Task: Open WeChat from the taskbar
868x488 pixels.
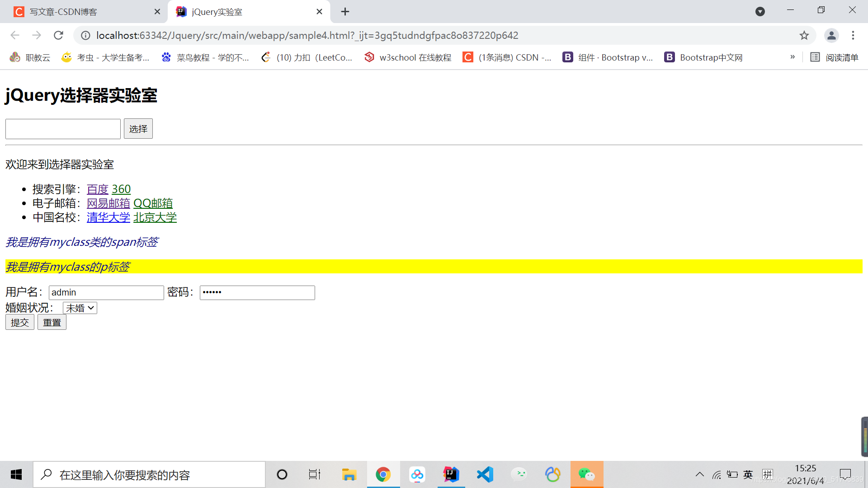Action: 587,474
